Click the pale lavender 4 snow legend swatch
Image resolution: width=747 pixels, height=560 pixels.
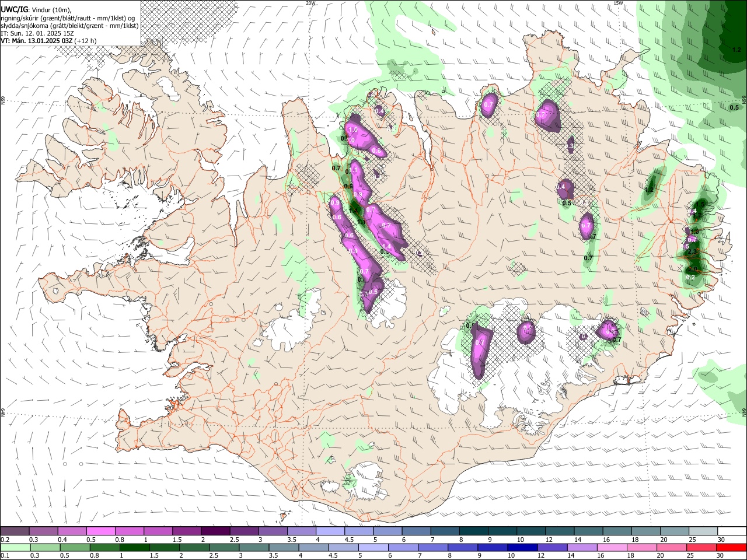(330, 531)
